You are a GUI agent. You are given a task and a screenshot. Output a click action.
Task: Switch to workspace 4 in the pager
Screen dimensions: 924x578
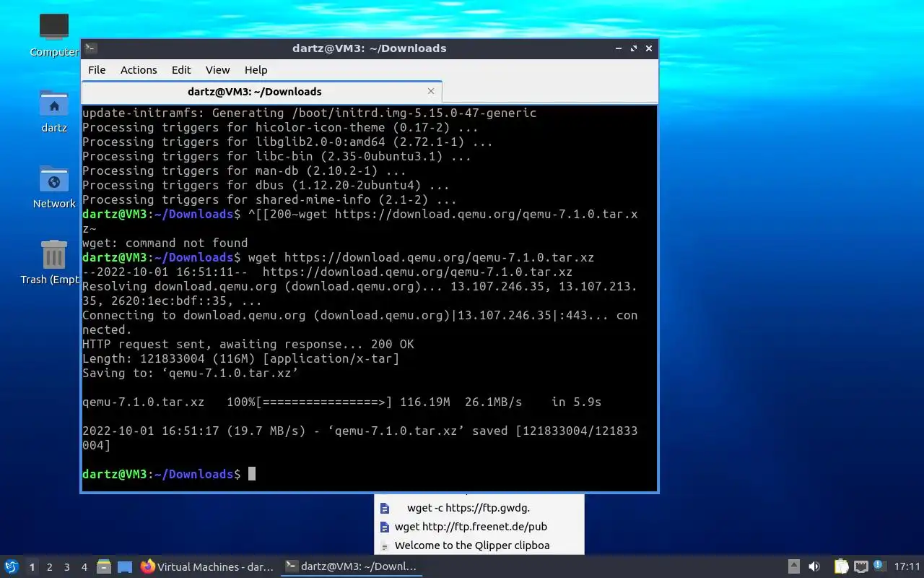point(84,567)
